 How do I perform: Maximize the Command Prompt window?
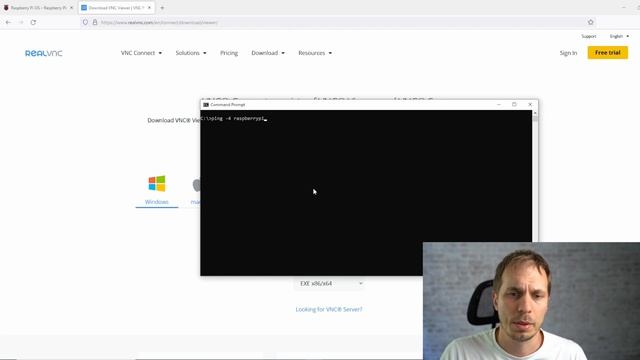[514, 104]
